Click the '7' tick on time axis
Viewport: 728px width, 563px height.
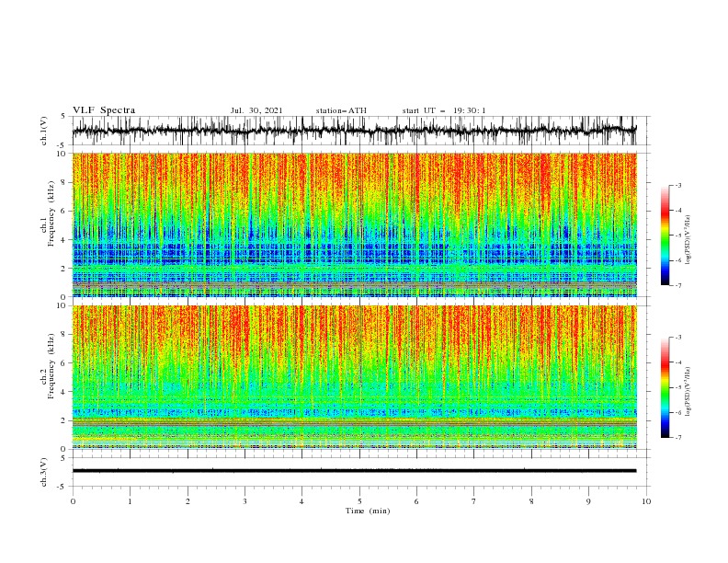[474, 501]
